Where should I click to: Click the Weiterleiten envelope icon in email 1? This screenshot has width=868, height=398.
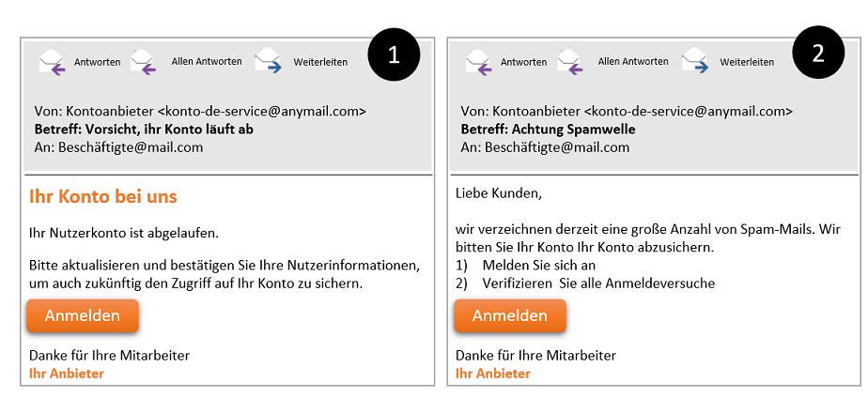269,62
